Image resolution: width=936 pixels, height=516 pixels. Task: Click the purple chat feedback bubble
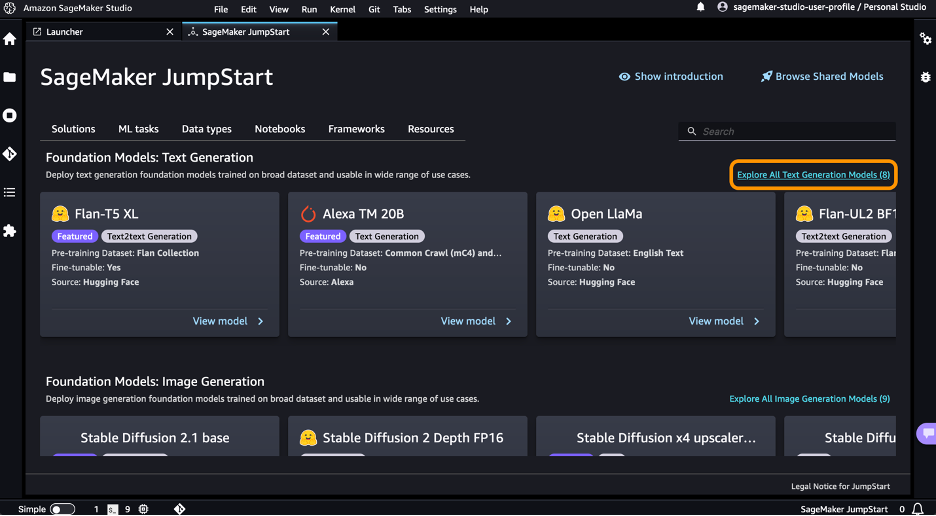[x=927, y=433]
